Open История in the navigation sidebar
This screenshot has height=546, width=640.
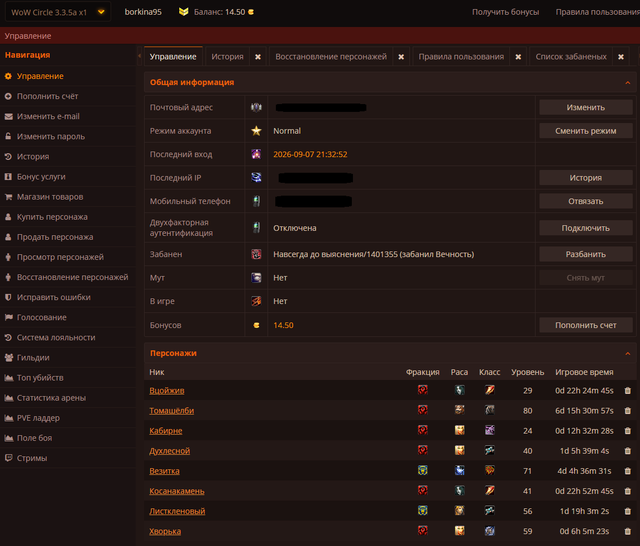pos(33,157)
